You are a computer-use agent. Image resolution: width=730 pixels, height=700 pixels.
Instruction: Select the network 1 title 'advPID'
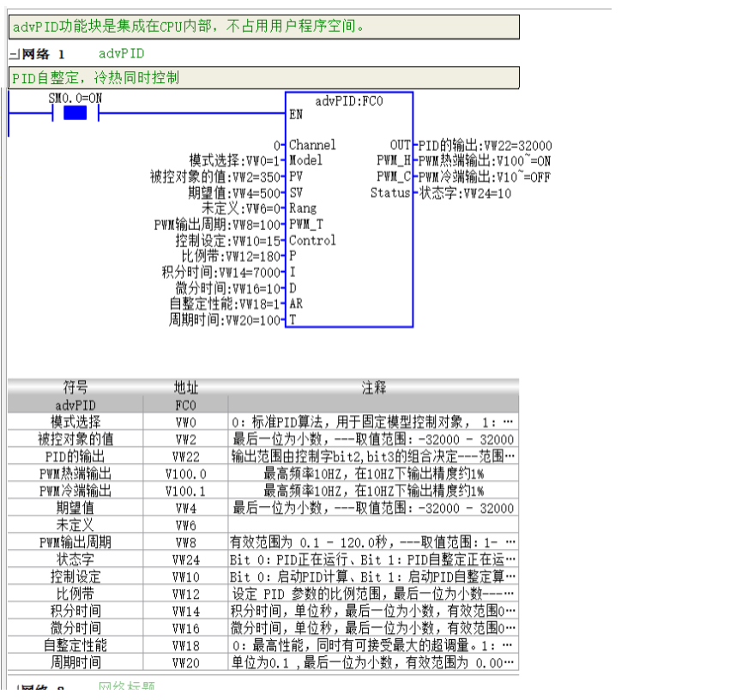coord(121,53)
